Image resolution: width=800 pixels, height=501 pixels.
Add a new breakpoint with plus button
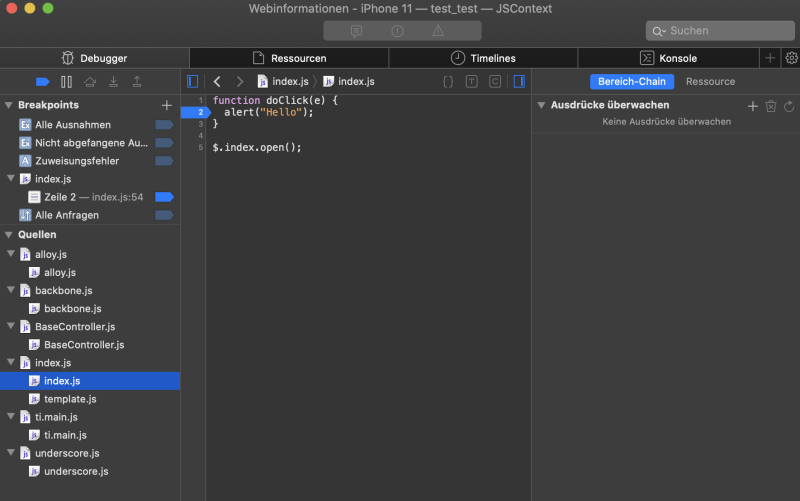(166, 105)
